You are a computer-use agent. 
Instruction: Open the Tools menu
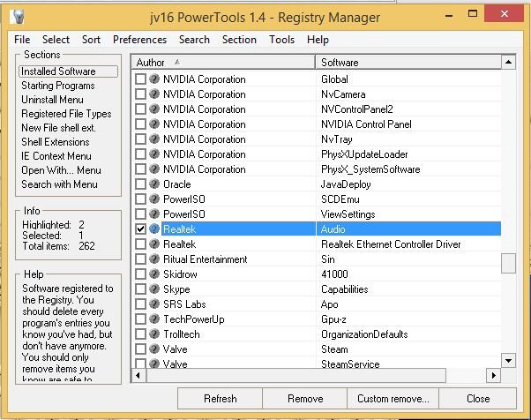pos(281,40)
